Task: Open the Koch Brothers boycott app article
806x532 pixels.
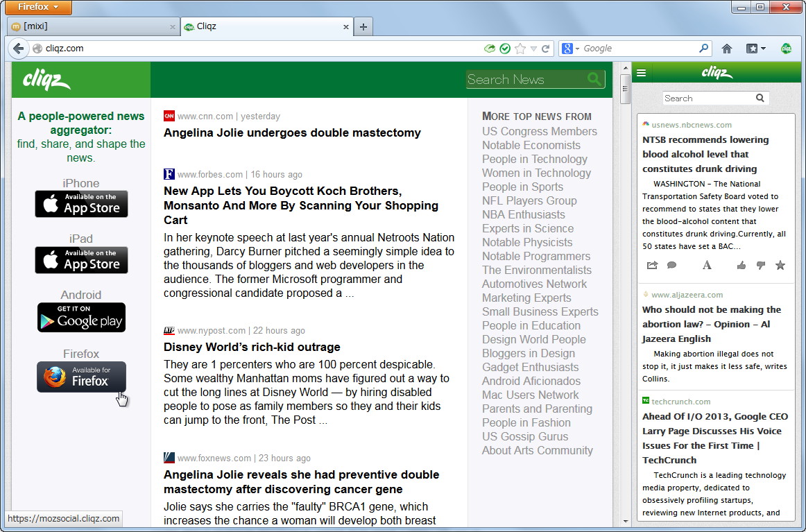Action: pos(301,205)
